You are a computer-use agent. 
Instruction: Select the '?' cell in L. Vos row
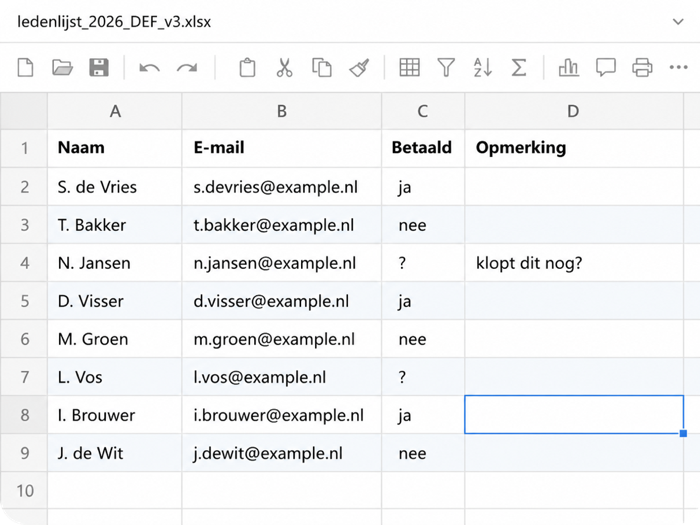pos(423,377)
